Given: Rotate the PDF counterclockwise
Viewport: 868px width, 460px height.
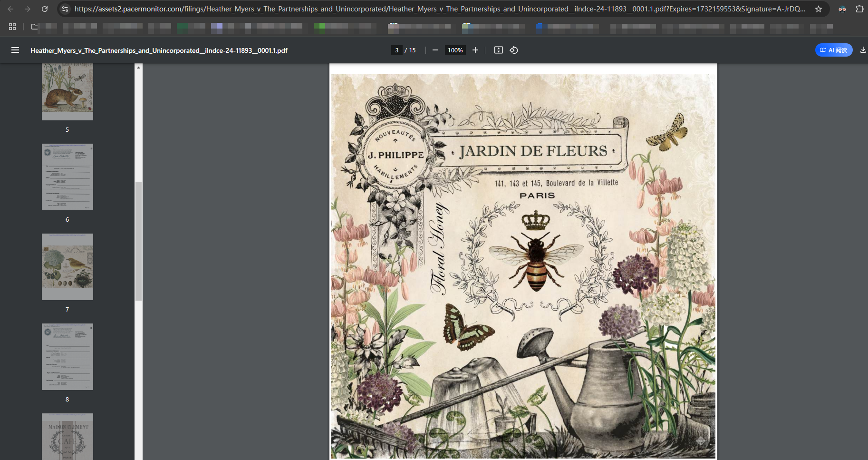Looking at the screenshot, I should click(514, 50).
